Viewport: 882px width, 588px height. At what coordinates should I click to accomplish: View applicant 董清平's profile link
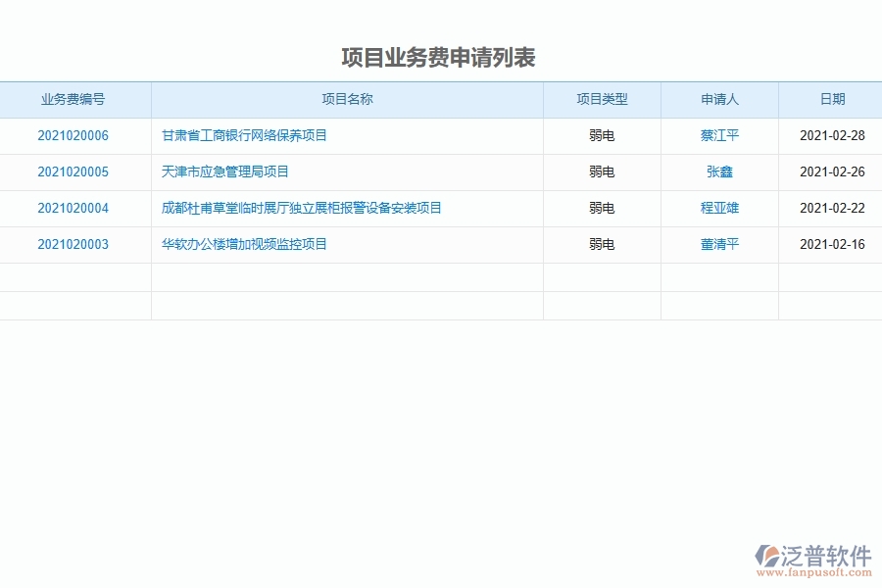point(720,244)
